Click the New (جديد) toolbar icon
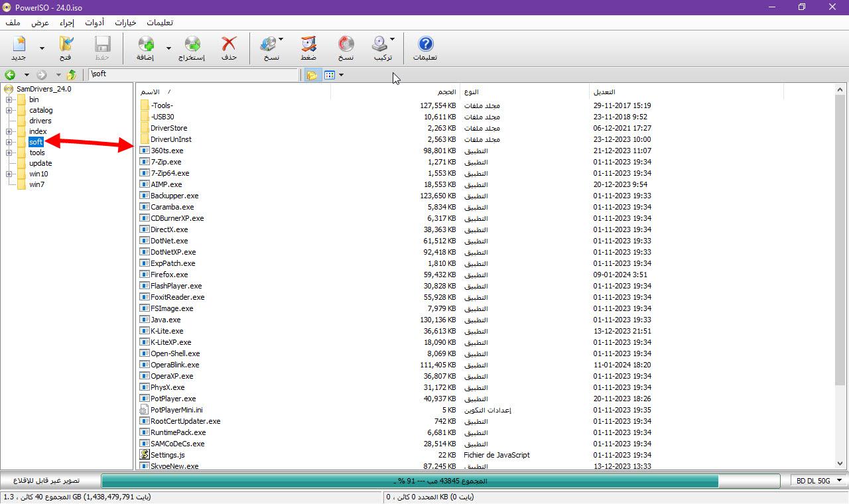The image size is (849, 504). point(19,44)
